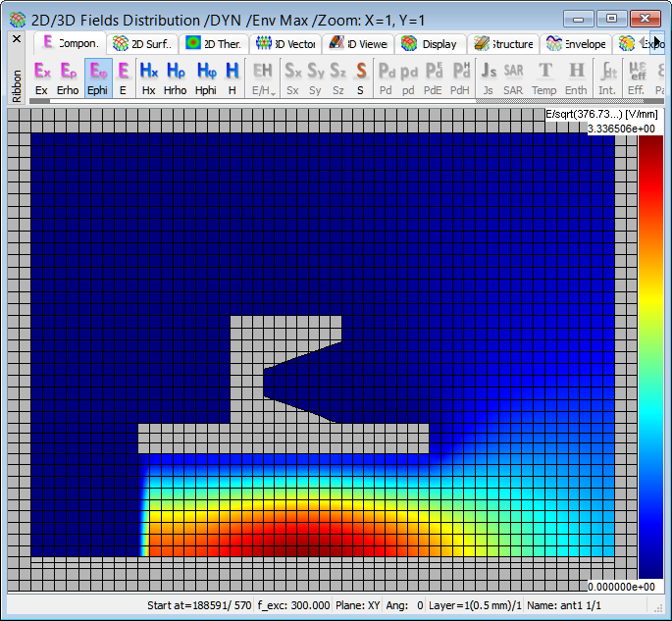The image size is (672, 621).
Task: Click the Layer indicator in status bar
Action: (x=473, y=605)
